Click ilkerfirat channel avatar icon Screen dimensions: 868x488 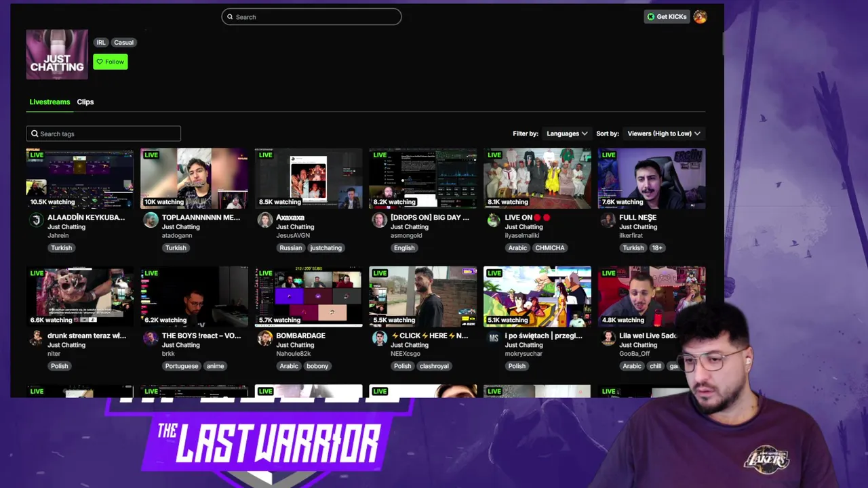tap(608, 220)
